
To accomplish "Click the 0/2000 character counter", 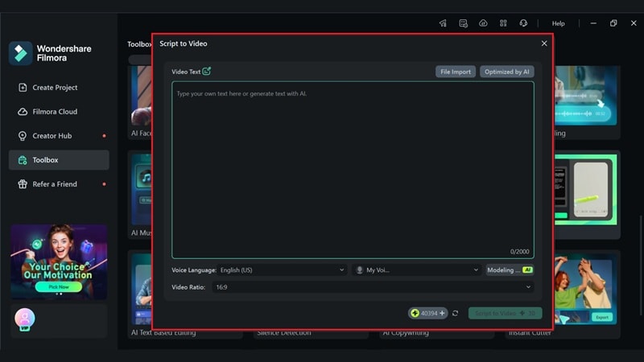I will pyautogui.click(x=519, y=252).
